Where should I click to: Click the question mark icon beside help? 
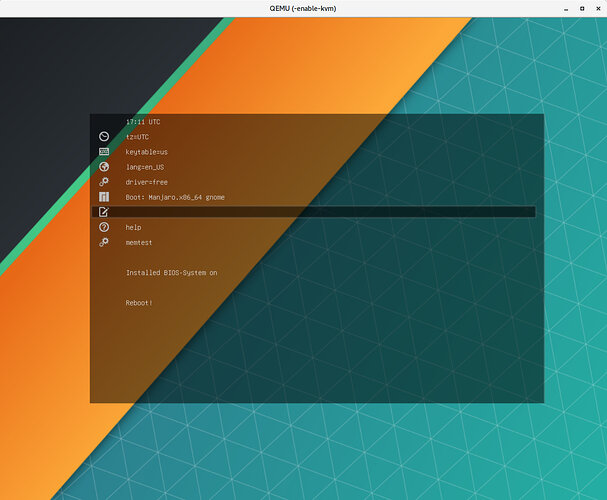(x=104, y=227)
